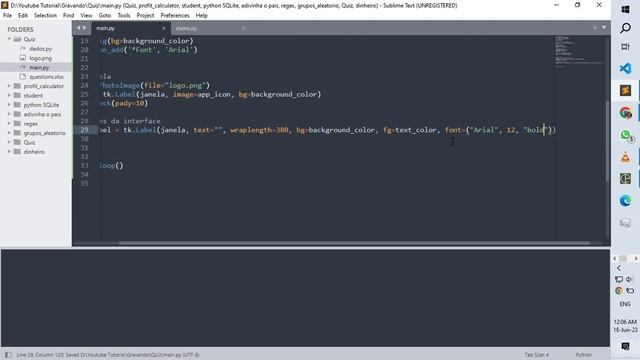Click "logo.png" string on line 24
Screen dimensions: 640x360
point(184,85)
